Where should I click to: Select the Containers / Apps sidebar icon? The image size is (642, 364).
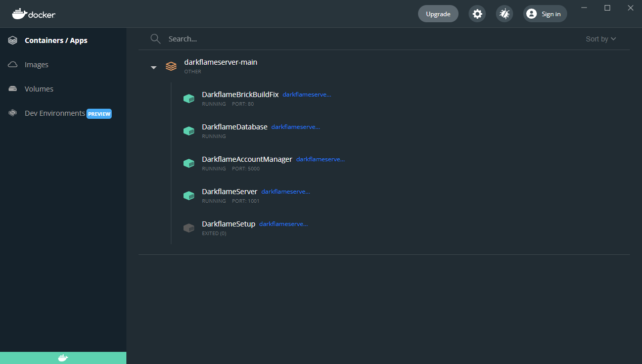(12, 40)
